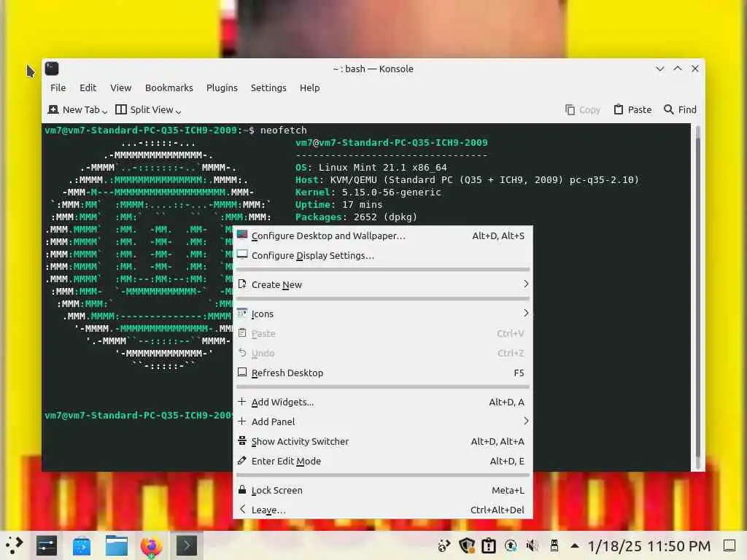Choose Refresh Desktop from context menu
747x560 pixels.
[382, 373]
